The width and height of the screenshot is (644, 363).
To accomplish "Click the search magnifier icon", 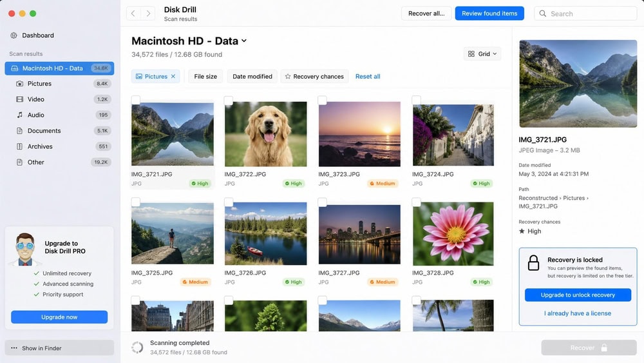I will (542, 14).
